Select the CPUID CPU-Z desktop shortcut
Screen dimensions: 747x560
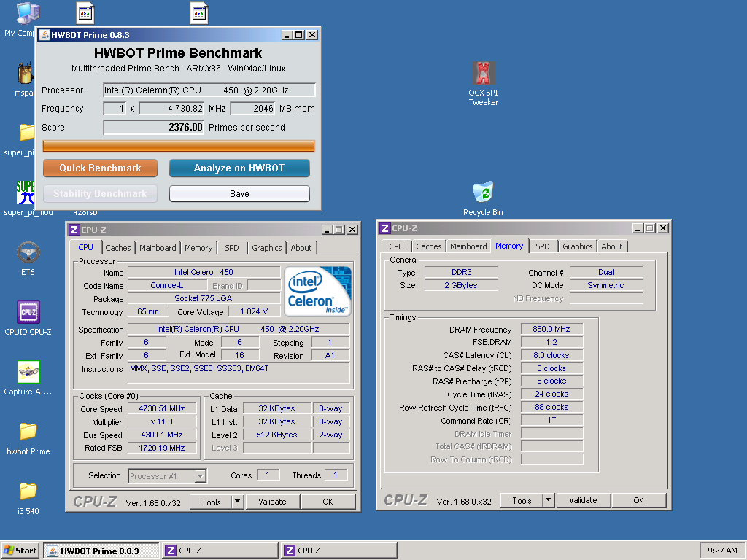(x=28, y=318)
